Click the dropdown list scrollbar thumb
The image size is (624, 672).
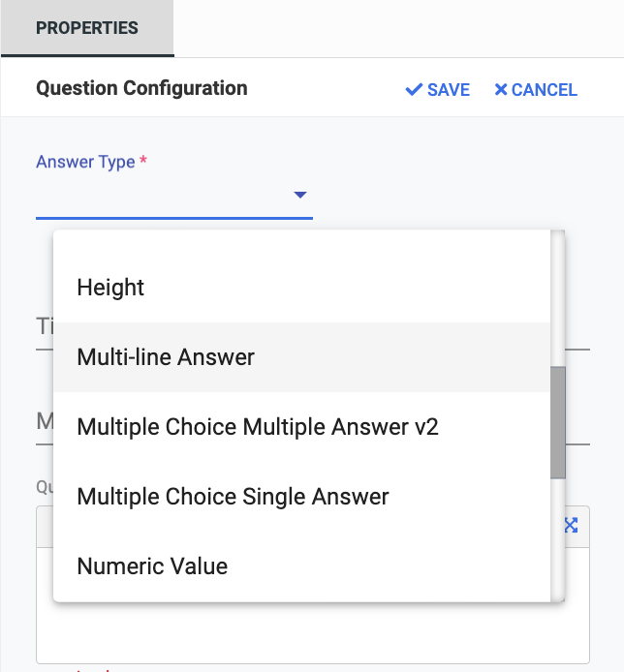coord(557,422)
